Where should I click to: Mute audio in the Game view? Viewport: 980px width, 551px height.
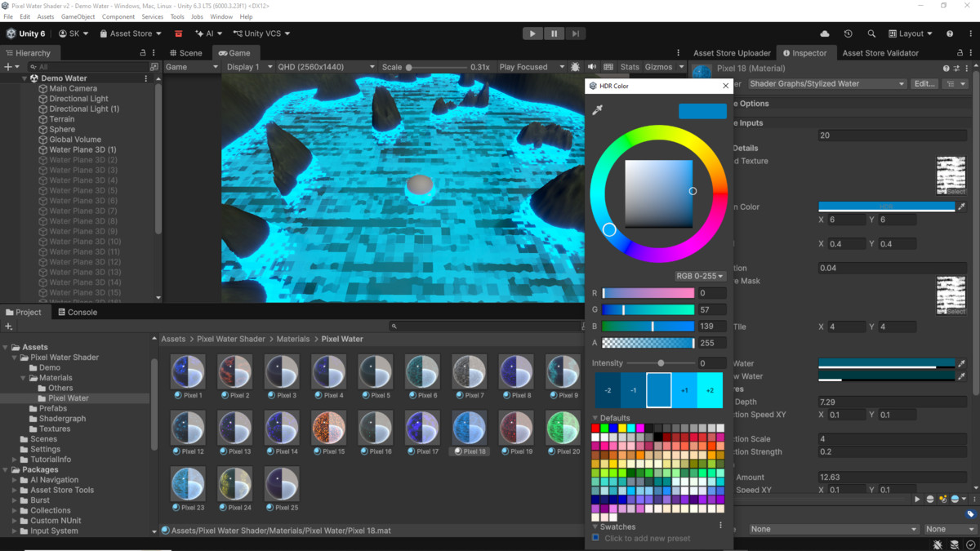tap(592, 67)
